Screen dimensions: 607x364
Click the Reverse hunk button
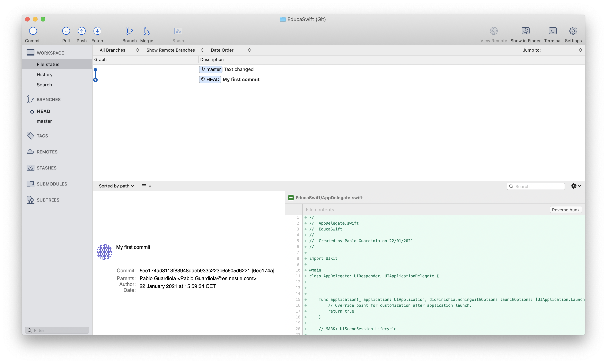coord(566,210)
